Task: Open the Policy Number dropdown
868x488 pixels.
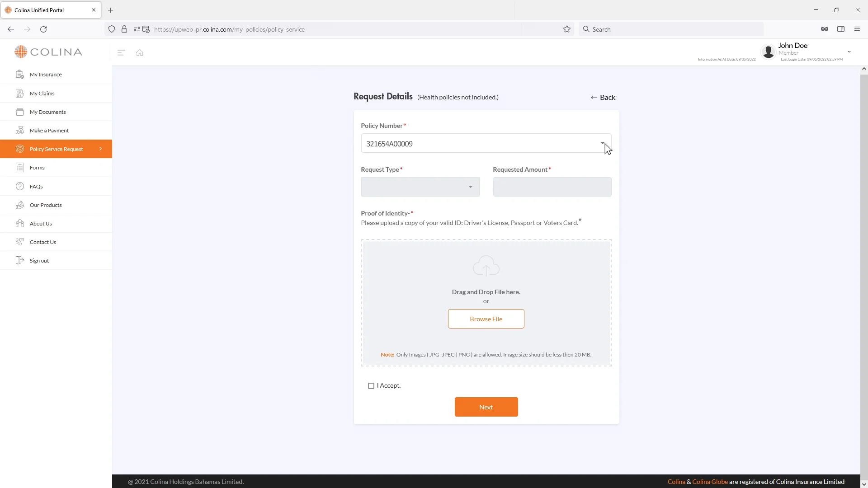Action: click(486, 144)
